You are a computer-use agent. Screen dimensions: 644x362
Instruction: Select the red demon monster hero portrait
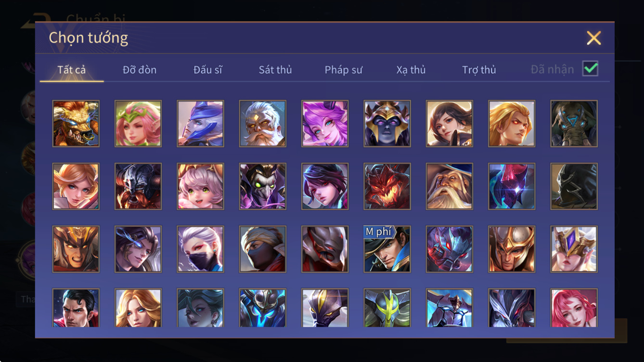click(x=387, y=186)
